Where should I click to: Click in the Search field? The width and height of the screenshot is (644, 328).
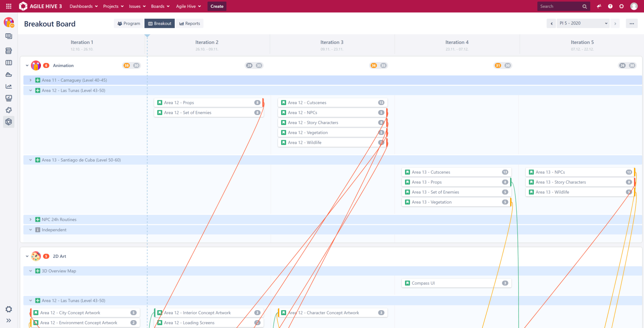[560, 6]
